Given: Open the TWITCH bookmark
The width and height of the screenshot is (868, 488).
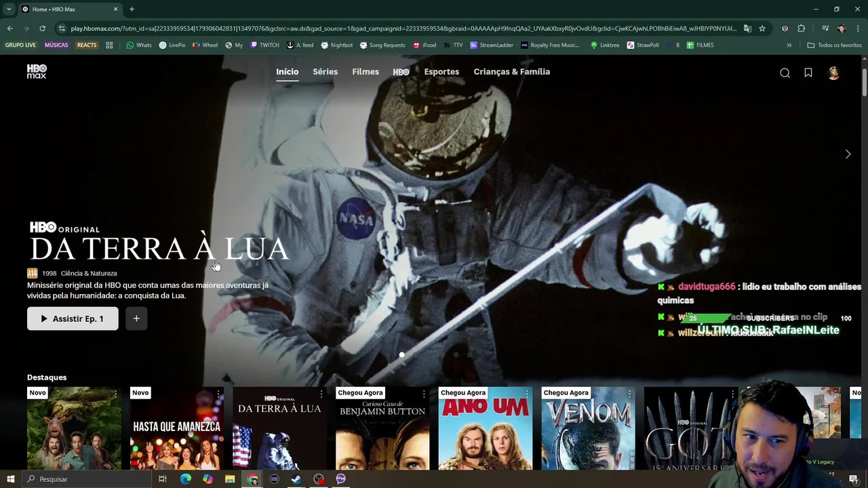Looking at the screenshot, I should tap(264, 45).
